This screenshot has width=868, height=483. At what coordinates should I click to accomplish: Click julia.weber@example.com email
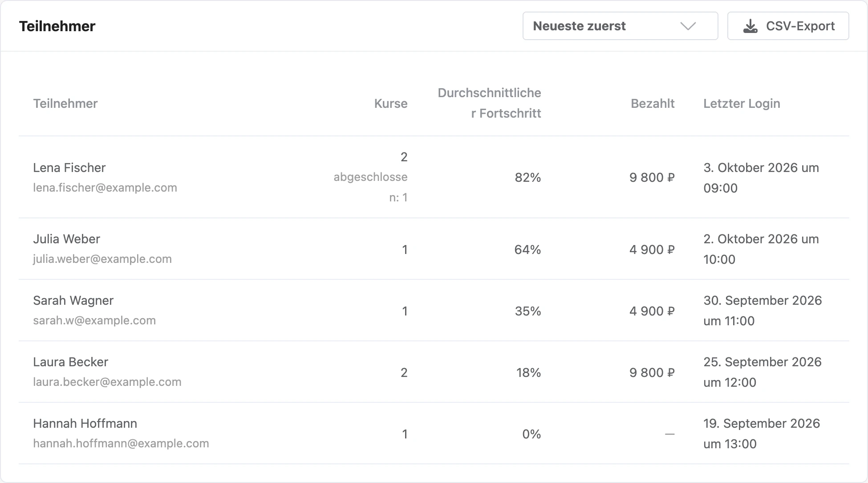(x=102, y=259)
